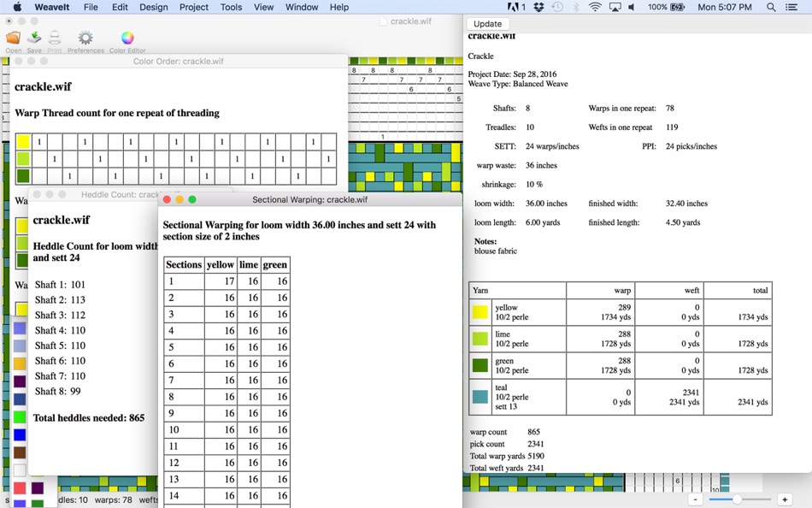This screenshot has width=812, height=508.
Task: Open the Design menu
Action: (153, 7)
